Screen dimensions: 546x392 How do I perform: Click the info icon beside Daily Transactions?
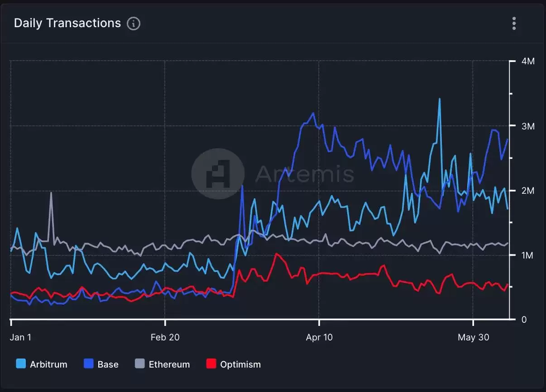coord(133,24)
